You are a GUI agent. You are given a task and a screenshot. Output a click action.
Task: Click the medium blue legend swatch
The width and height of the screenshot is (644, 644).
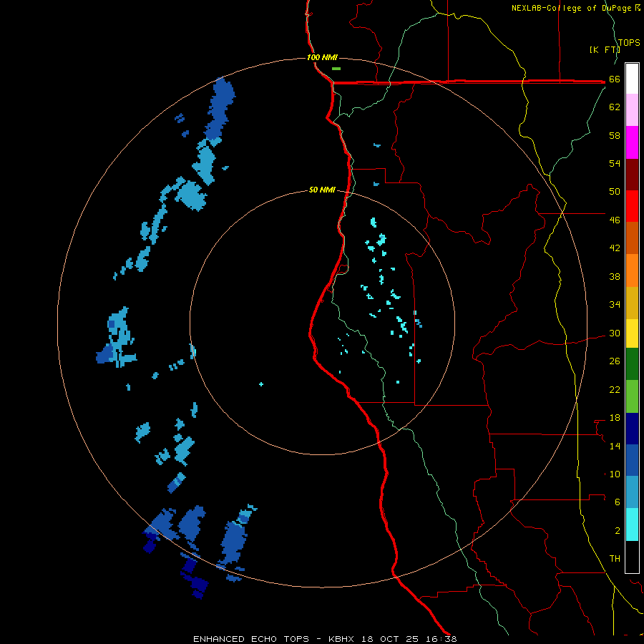point(632,460)
